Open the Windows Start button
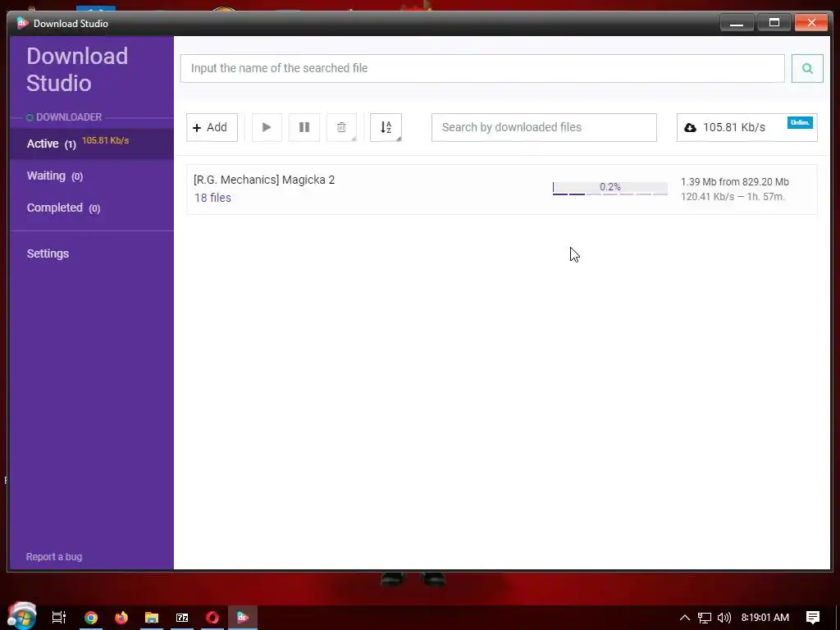The image size is (840, 630). point(21,617)
